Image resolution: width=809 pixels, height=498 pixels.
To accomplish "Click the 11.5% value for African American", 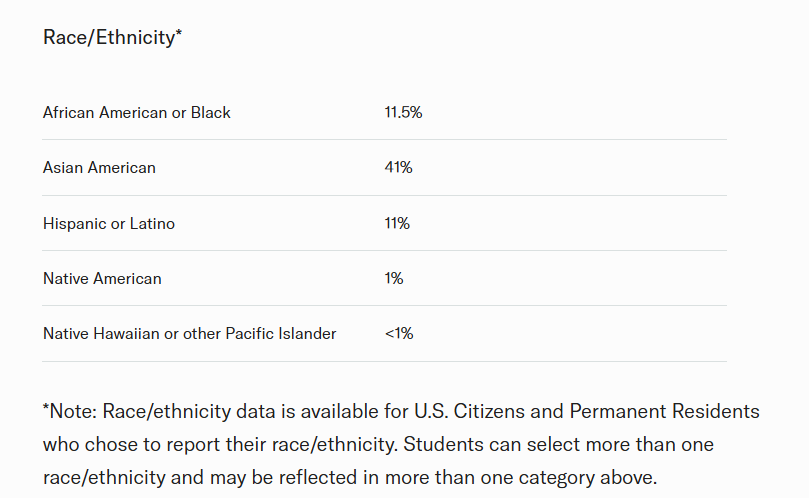I will (x=403, y=113).
